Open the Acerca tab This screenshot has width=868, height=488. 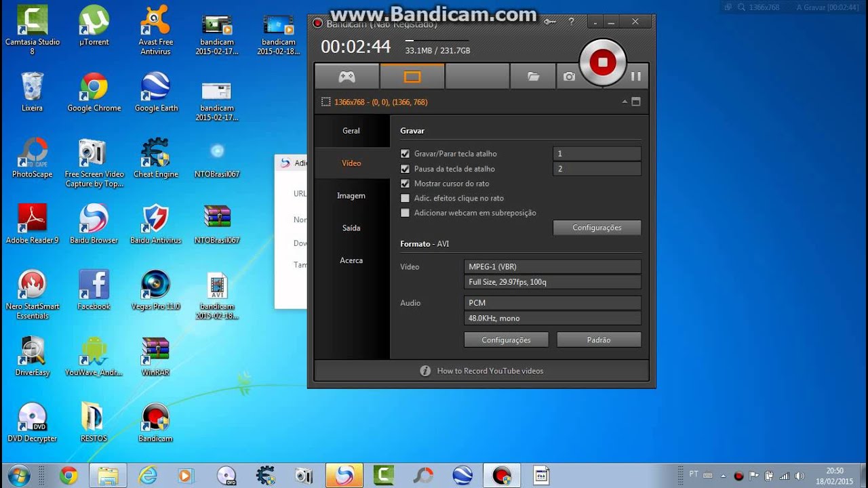(x=351, y=260)
